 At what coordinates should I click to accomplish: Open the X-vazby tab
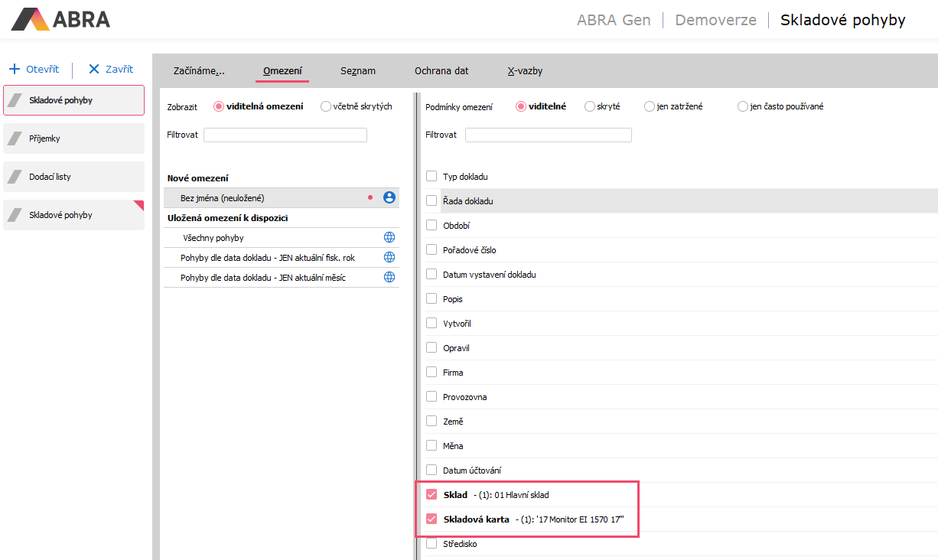tap(525, 70)
